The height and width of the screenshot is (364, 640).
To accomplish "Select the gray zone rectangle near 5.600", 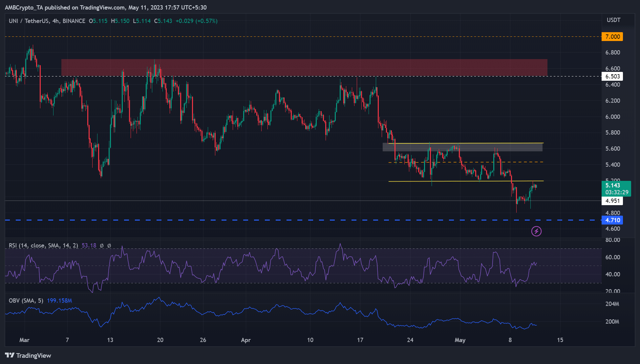I will pos(462,147).
